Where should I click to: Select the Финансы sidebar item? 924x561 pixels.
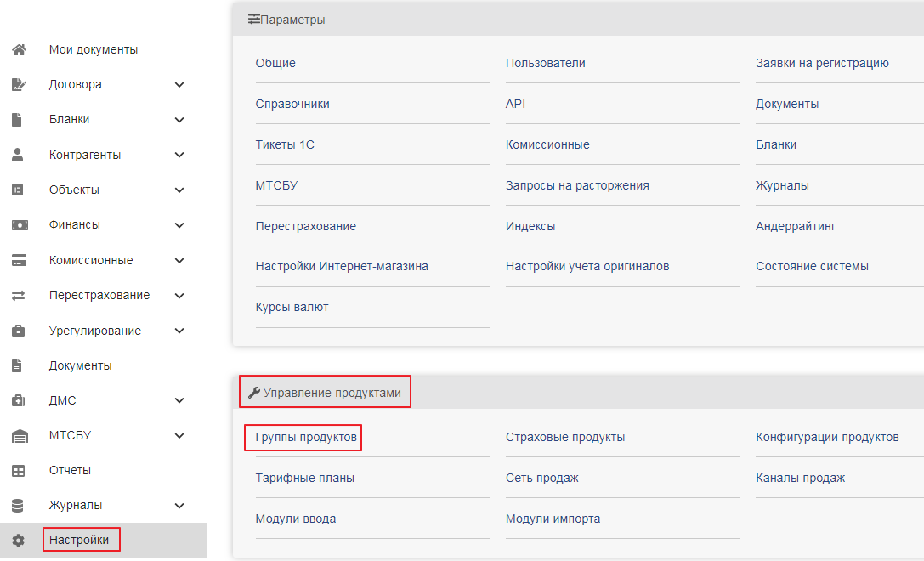click(74, 224)
